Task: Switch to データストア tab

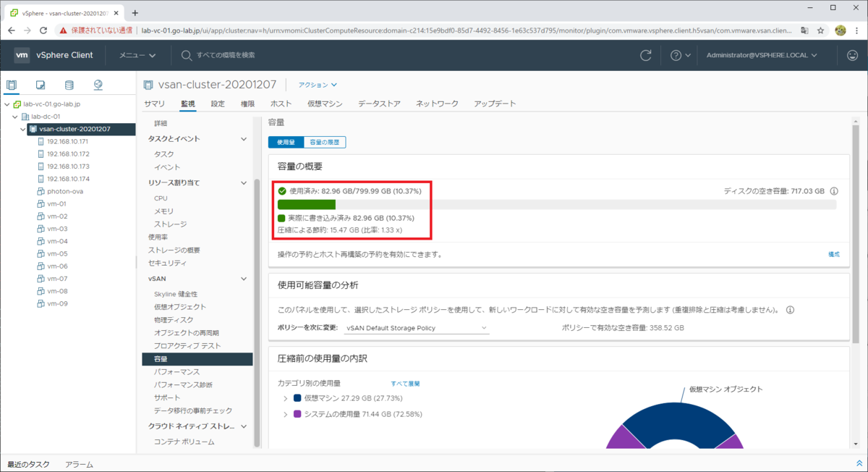Action: (379, 104)
